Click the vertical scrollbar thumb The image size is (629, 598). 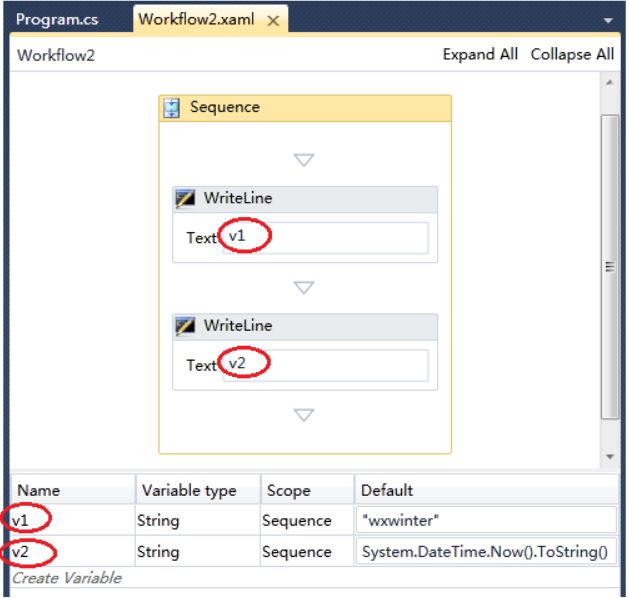[610, 267]
